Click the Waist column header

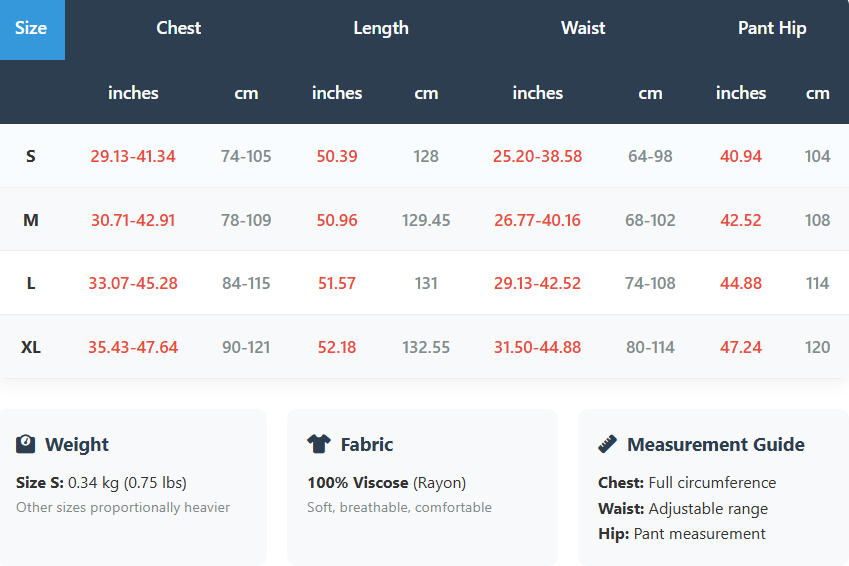click(x=583, y=28)
